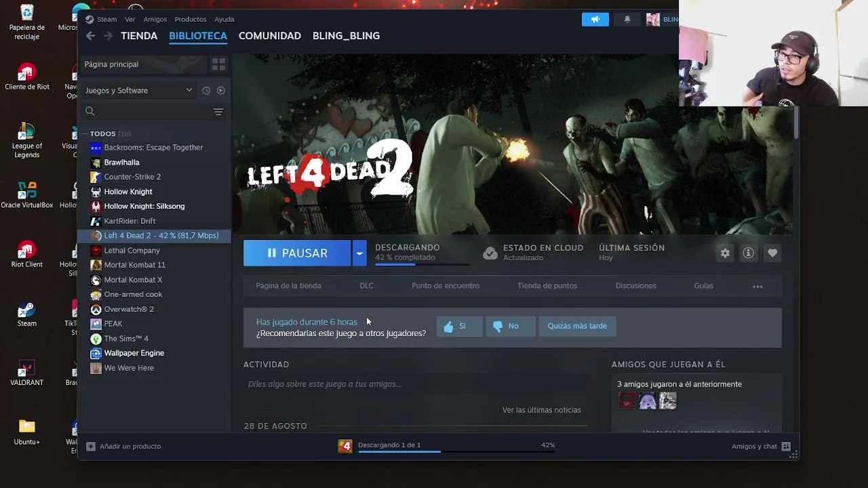868x488 pixels.
Task: Open the Discusiones link
Action: pos(636,286)
